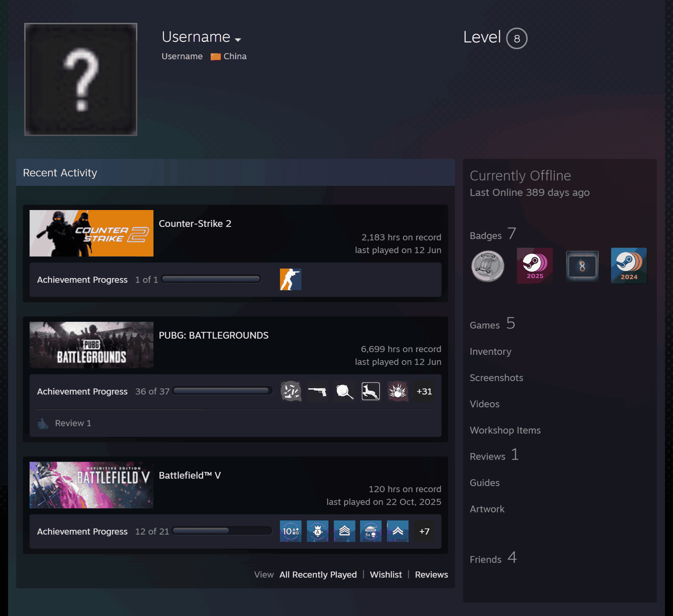This screenshot has height=616, width=673.
Task: View All Recently Played games
Action: tap(318, 575)
